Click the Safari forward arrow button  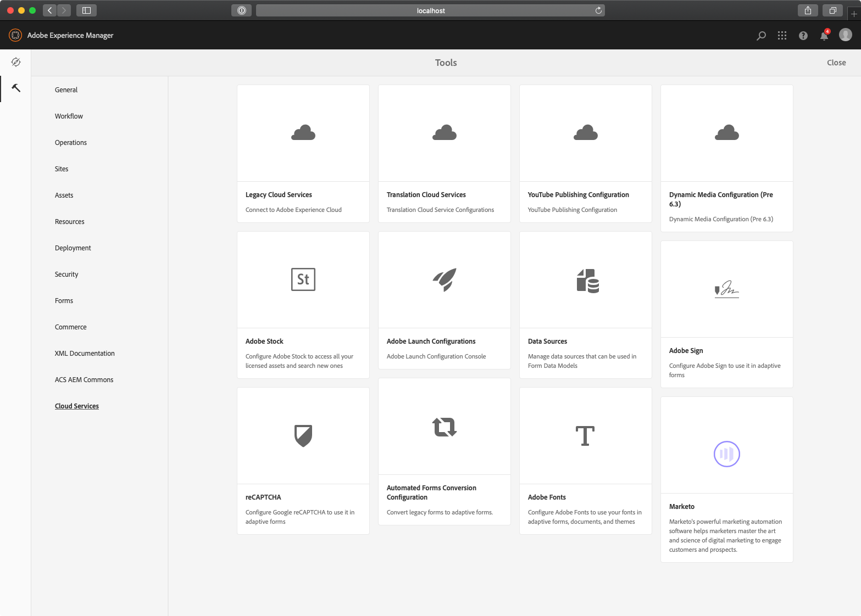pyautogui.click(x=64, y=10)
